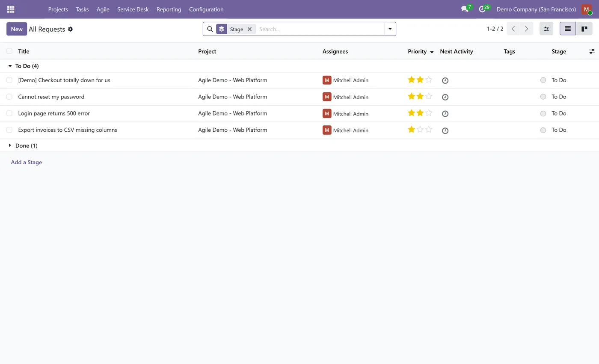Click activity clock for Cannot reset my password

(445, 97)
